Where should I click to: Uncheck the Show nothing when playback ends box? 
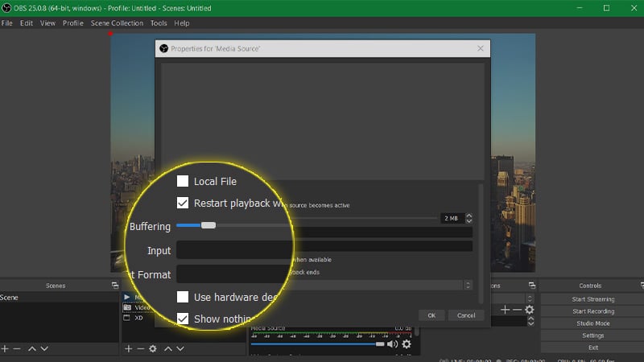[x=183, y=319]
